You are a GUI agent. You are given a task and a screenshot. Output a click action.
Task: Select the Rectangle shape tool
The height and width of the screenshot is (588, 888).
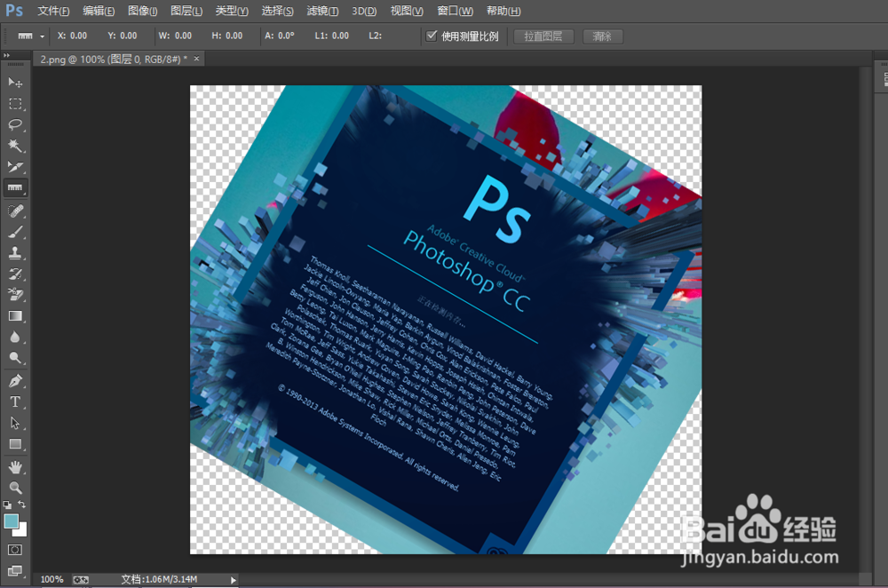(15, 444)
